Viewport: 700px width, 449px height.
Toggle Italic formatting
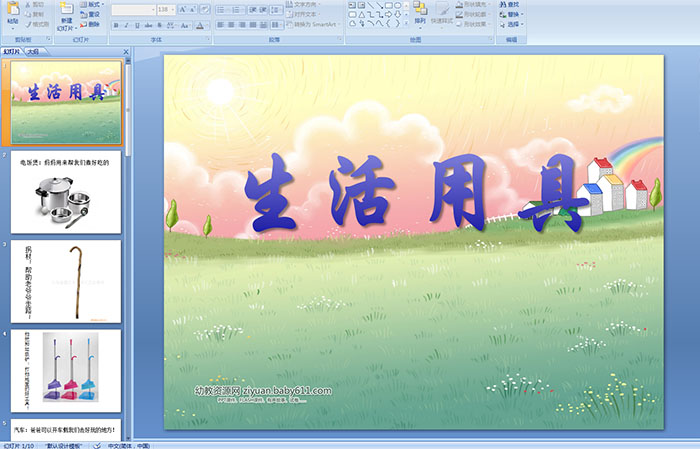[126, 24]
